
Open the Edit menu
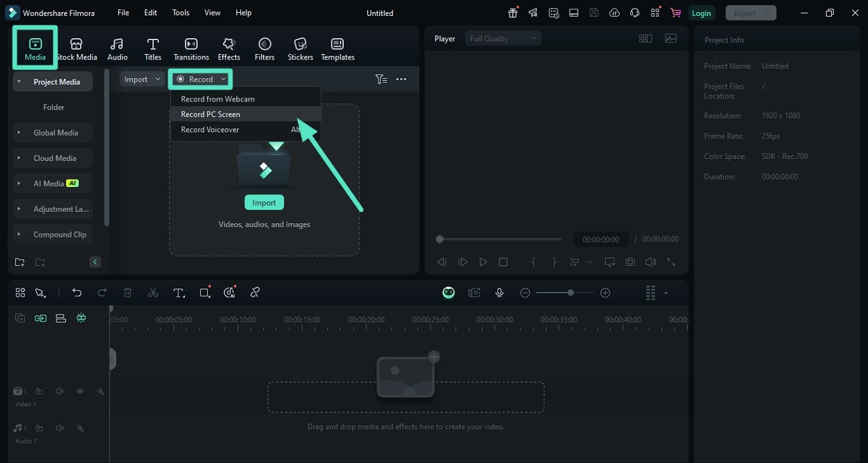151,13
